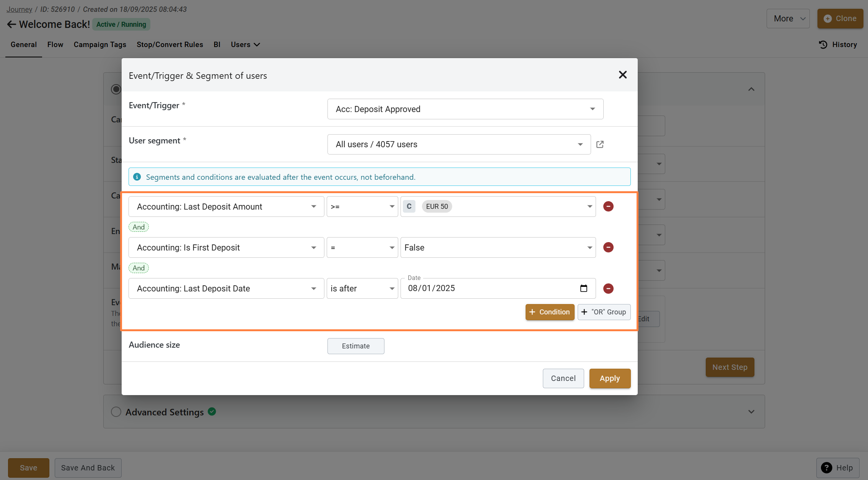Select the Advanced Settings radio circle

116,412
